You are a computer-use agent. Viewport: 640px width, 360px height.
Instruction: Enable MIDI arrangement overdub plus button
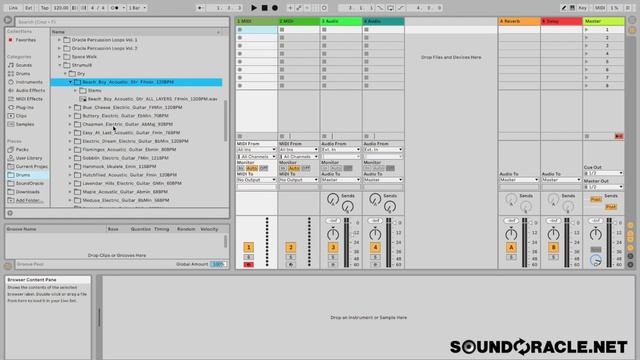tap(290, 8)
